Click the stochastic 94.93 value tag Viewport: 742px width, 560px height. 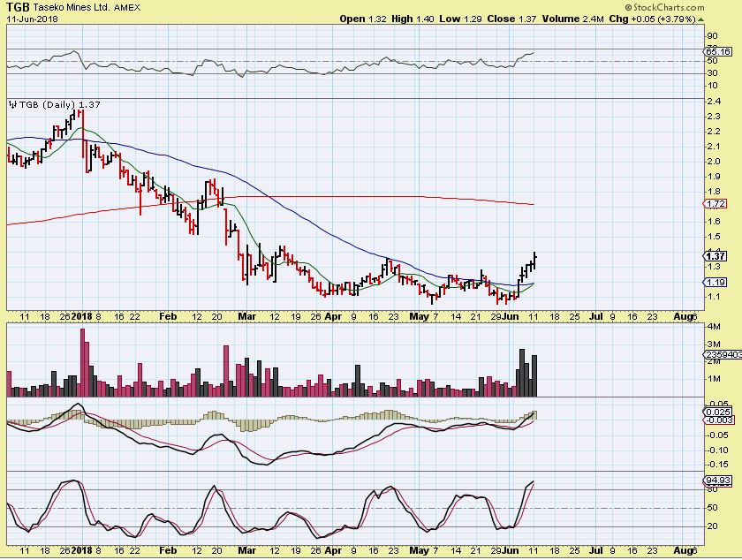click(718, 481)
